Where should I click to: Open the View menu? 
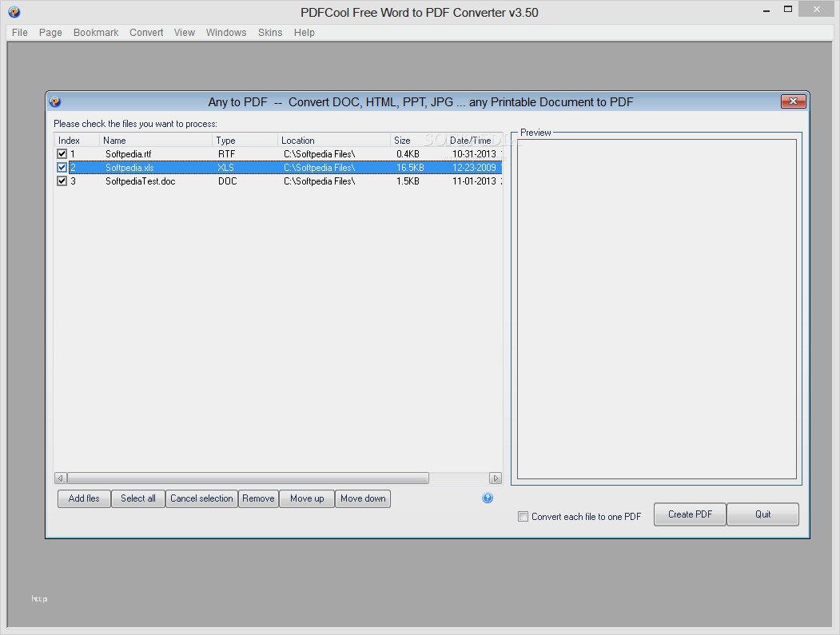click(x=185, y=33)
